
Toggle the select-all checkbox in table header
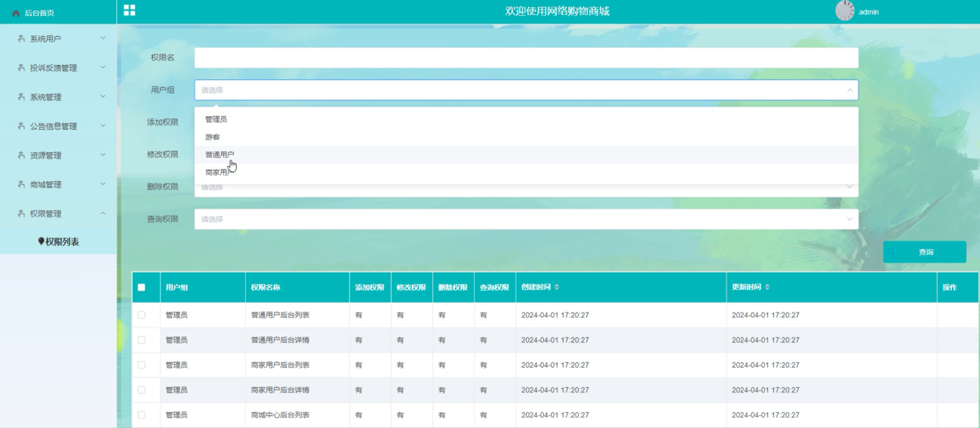(x=141, y=288)
